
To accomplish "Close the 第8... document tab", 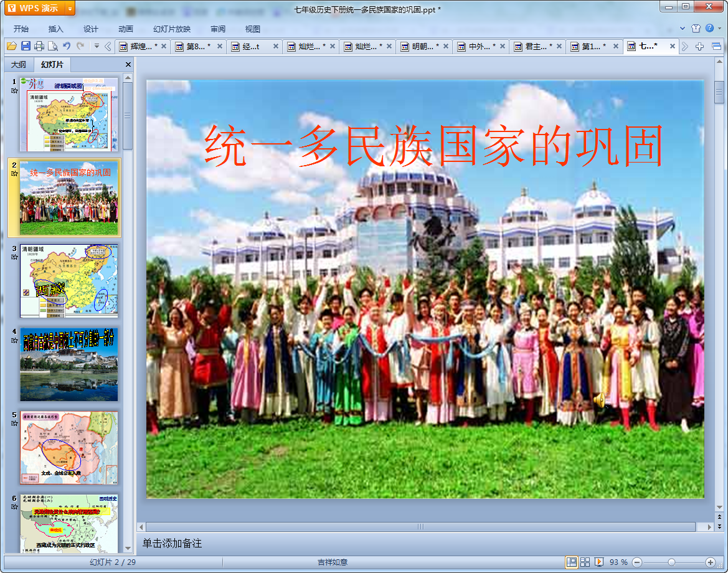I will (220, 46).
